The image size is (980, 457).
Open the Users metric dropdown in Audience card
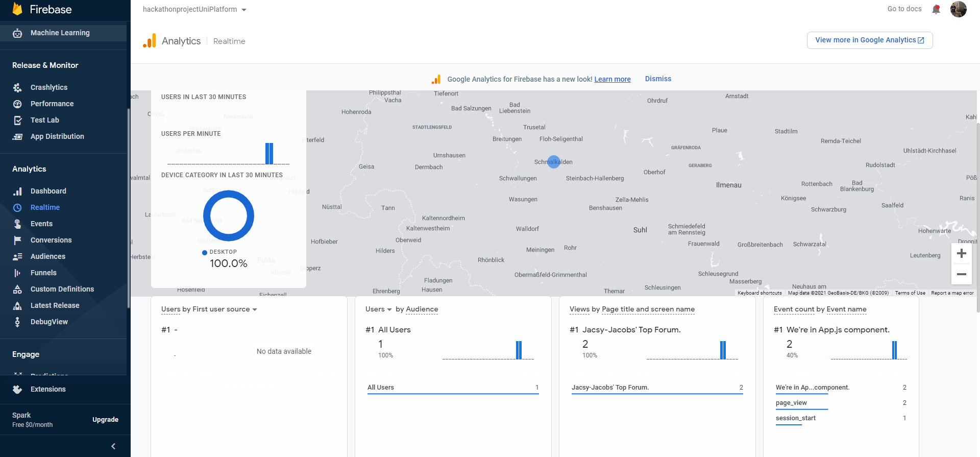[x=378, y=309]
